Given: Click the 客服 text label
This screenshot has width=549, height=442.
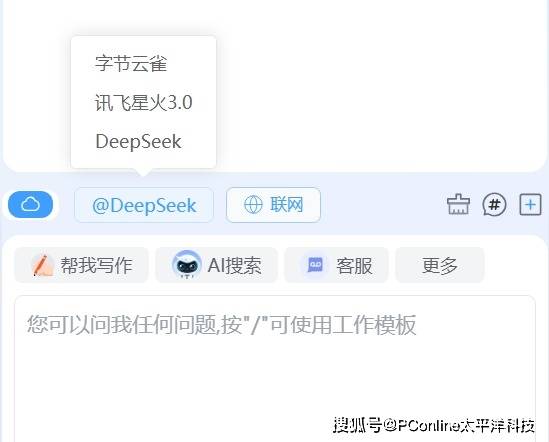Looking at the screenshot, I should [354, 266].
